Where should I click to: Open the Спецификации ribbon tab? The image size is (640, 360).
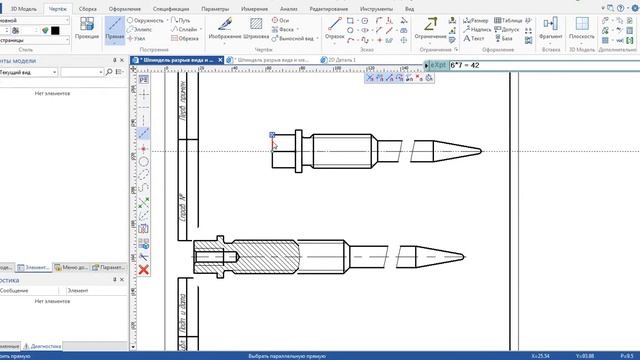171,9
